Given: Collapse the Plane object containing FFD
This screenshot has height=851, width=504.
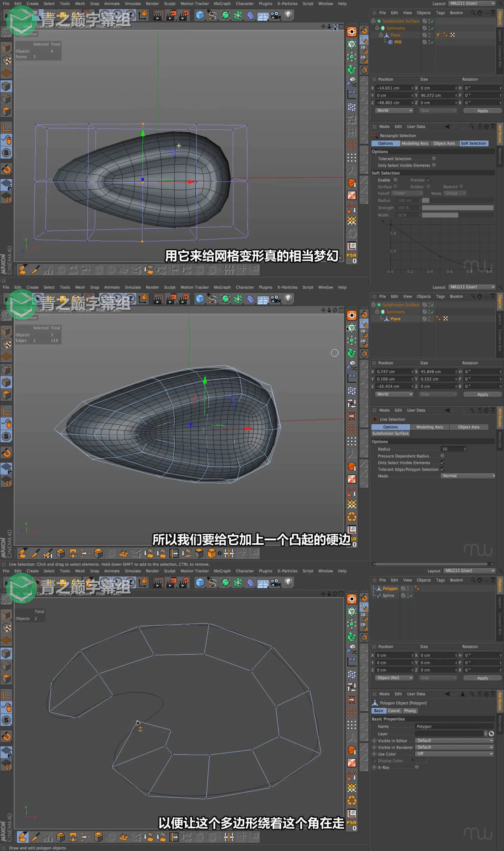Looking at the screenshot, I should 381,35.
